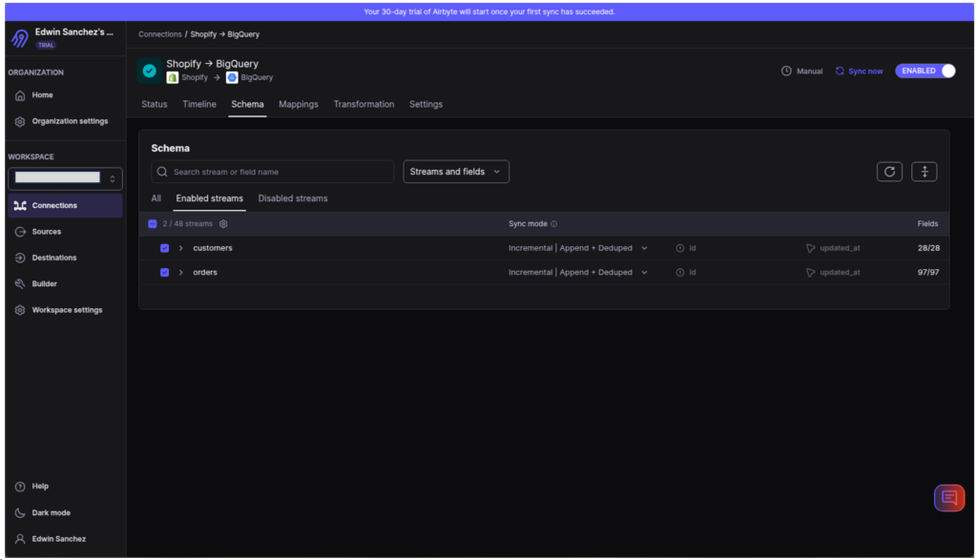
Task: Select the Enabled streams tab
Action: click(209, 198)
